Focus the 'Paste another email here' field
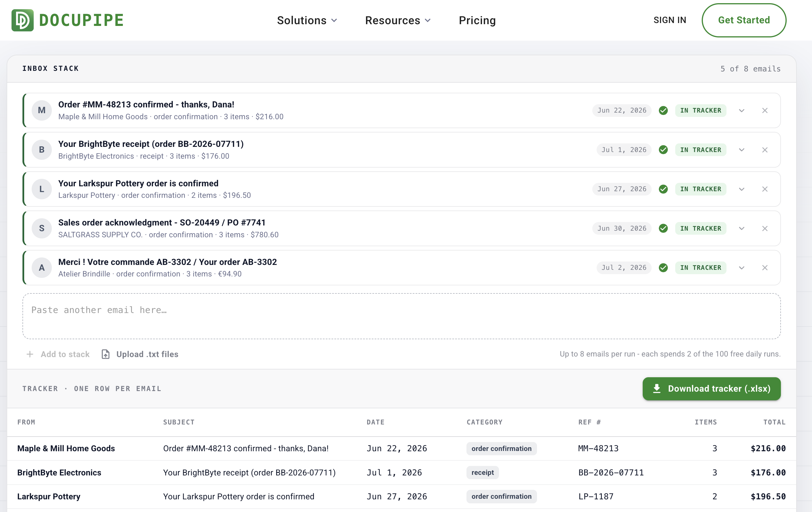The height and width of the screenshot is (512, 812). click(x=401, y=316)
